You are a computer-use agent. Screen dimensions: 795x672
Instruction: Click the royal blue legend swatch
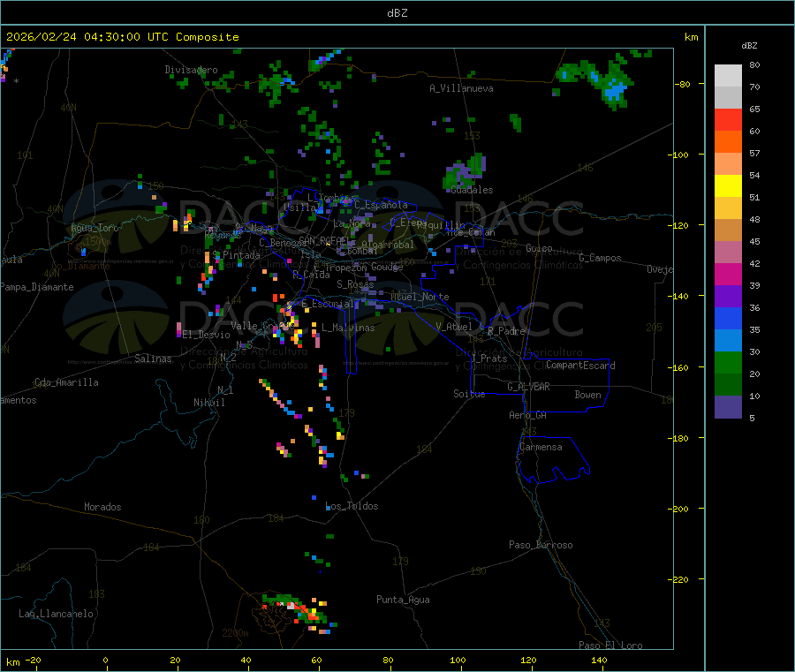(728, 318)
